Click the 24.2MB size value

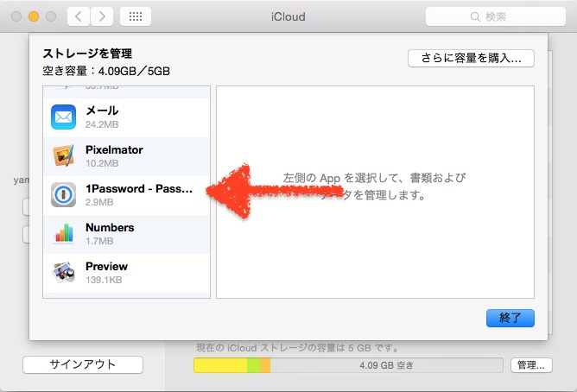102,124
